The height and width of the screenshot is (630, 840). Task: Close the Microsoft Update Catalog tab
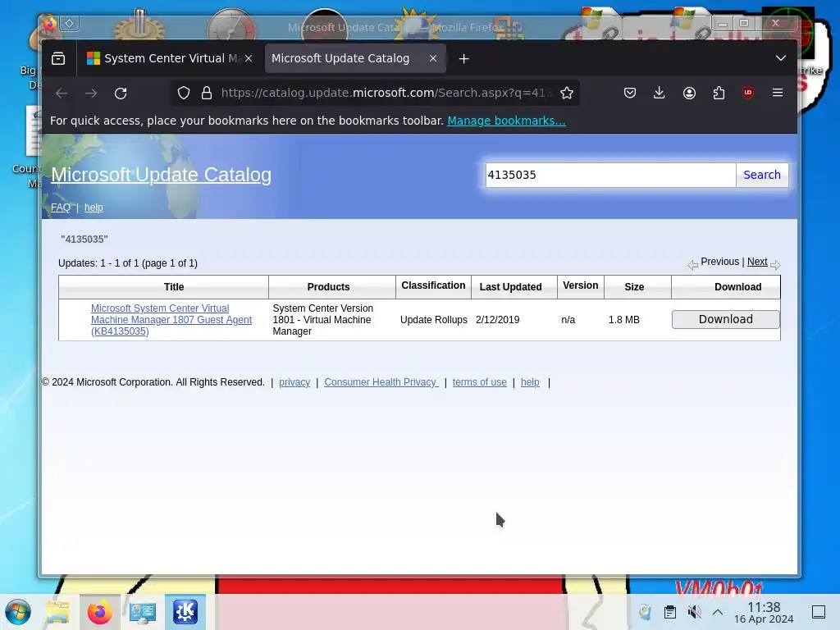(433, 58)
